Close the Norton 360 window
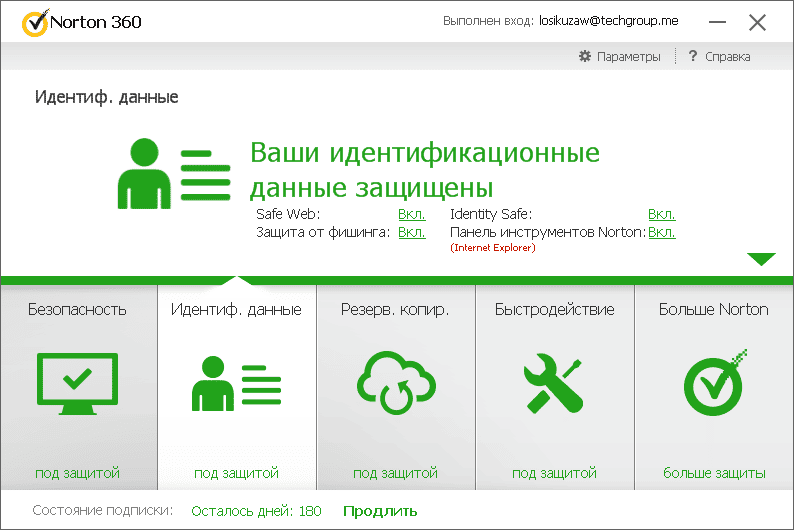The height and width of the screenshot is (530, 794). click(758, 22)
